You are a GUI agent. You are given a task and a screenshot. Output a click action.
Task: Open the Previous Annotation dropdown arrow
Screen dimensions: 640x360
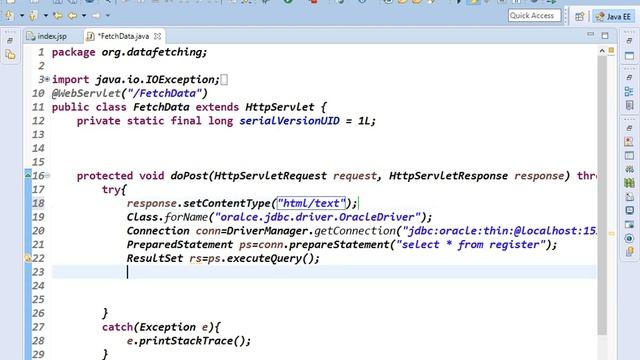[x=45, y=16]
